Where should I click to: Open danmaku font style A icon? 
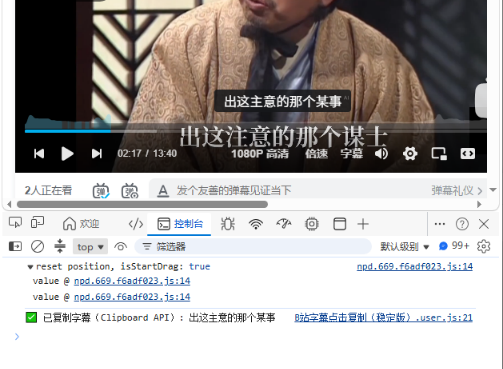(163, 191)
